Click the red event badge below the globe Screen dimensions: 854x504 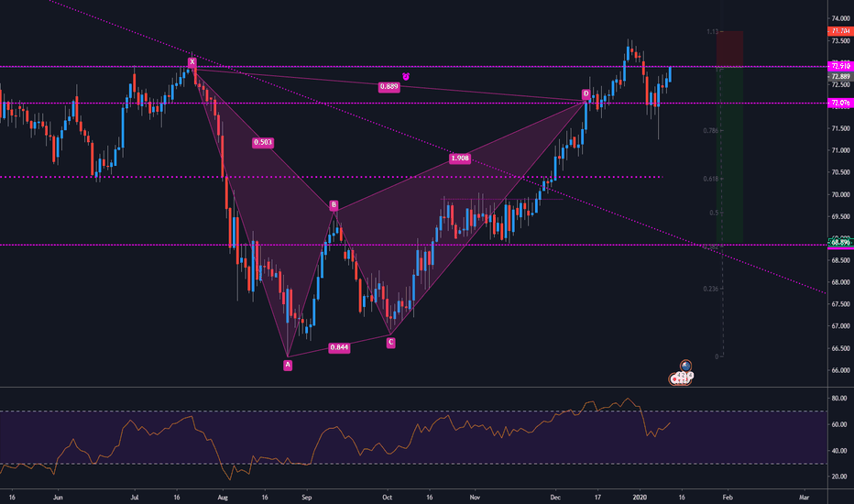[x=682, y=378]
